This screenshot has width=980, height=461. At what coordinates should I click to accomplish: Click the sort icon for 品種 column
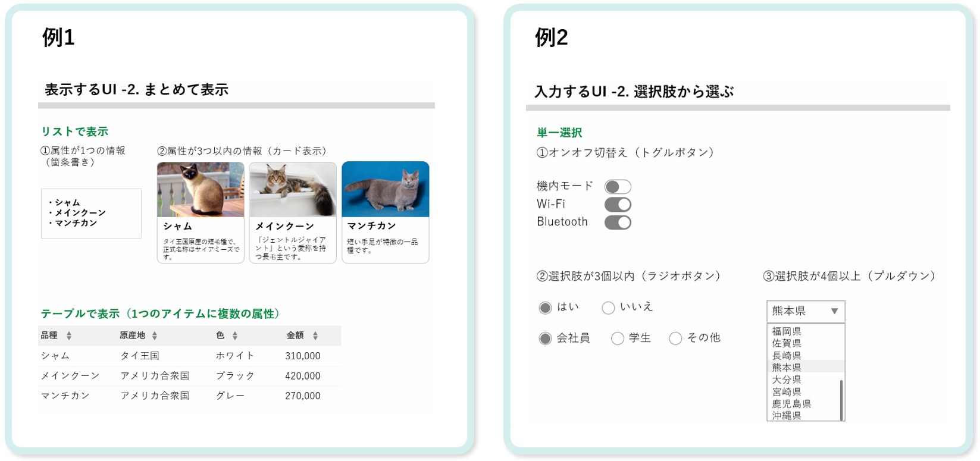tap(69, 336)
